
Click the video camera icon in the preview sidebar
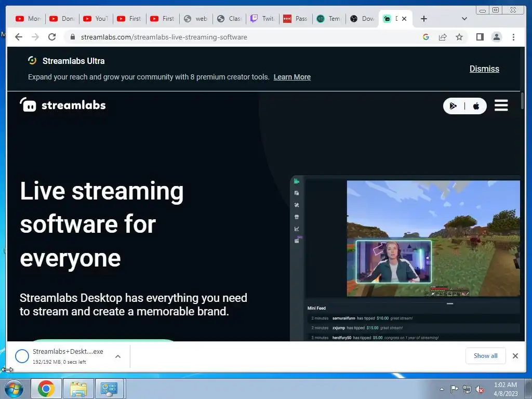(297, 181)
